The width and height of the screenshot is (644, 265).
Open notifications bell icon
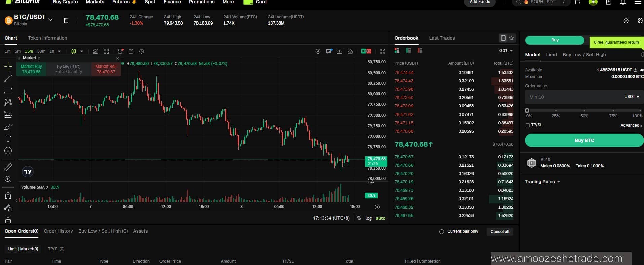(623, 2)
